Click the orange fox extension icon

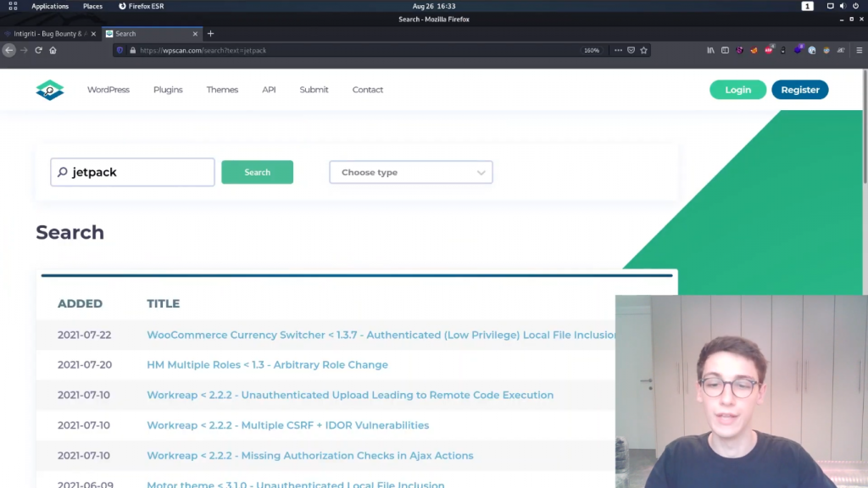click(x=754, y=50)
